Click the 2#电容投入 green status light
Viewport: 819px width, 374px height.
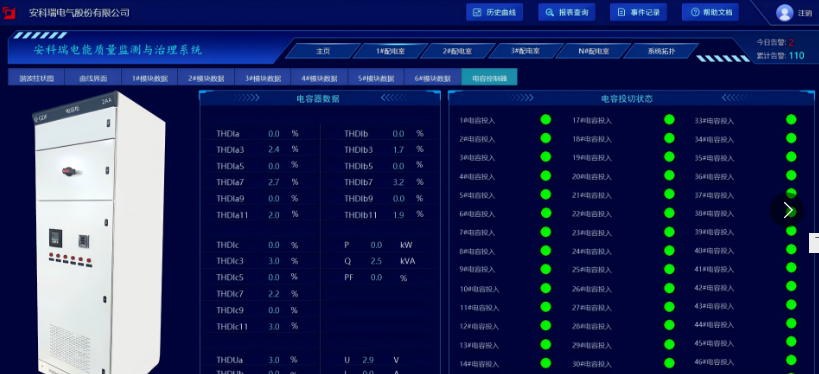click(545, 138)
